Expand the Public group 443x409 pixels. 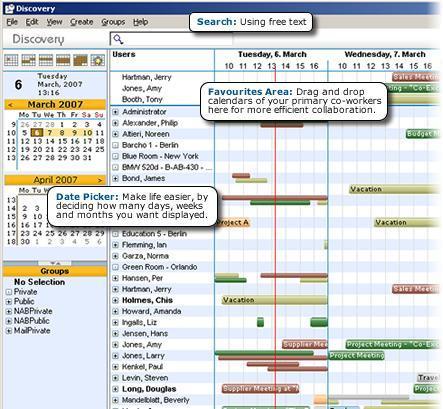point(9,302)
